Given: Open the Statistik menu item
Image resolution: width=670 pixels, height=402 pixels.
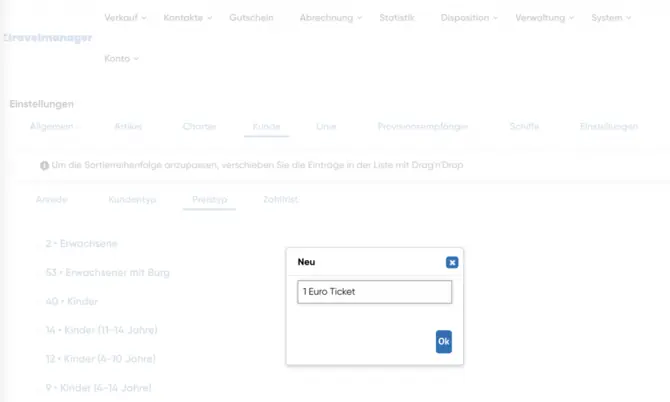Looking at the screenshot, I should pos(397,18).
